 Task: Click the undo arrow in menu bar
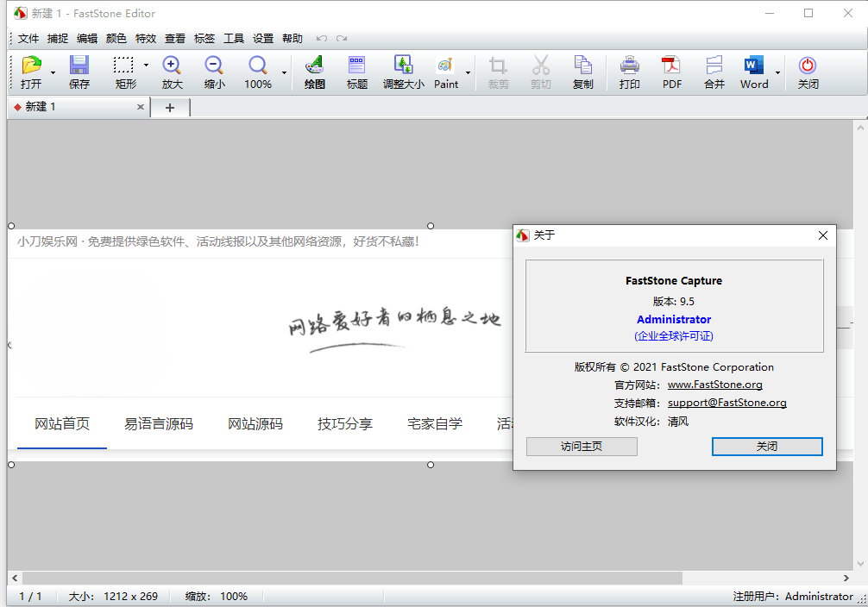pos(321,38)
